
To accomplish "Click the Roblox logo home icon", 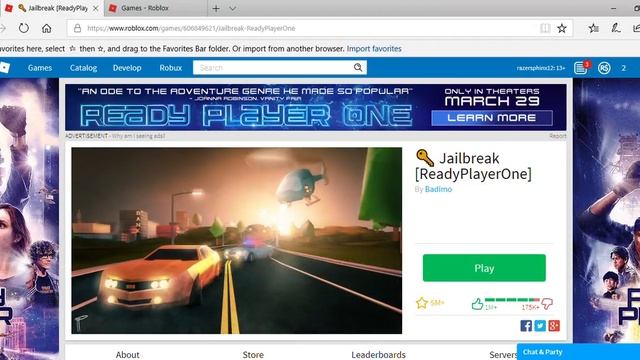I will (x=4, y=68).
